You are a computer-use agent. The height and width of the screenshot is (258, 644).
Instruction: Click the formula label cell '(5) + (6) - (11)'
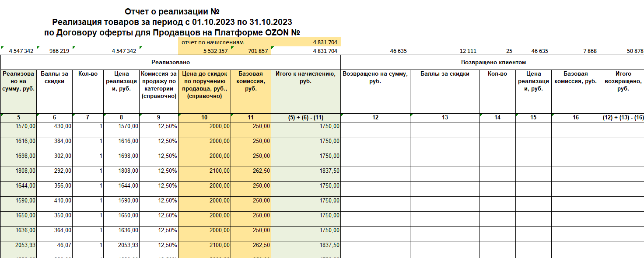[x=305, y=117]
